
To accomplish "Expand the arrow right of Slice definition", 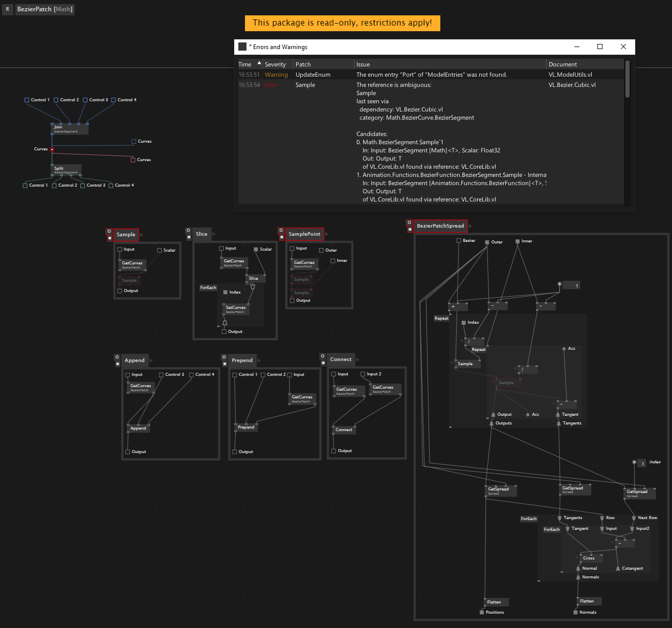I will [x=215, y=234].
